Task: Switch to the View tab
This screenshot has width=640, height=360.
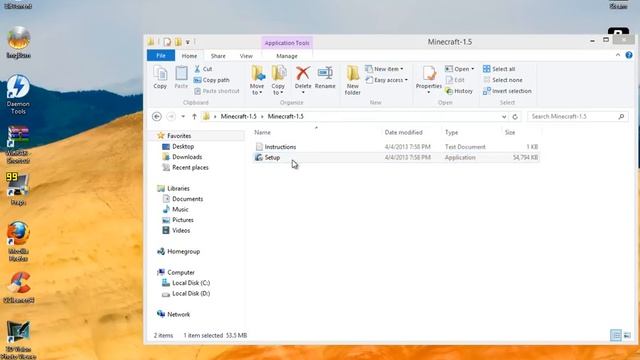Action: click(x=246, y=56)
